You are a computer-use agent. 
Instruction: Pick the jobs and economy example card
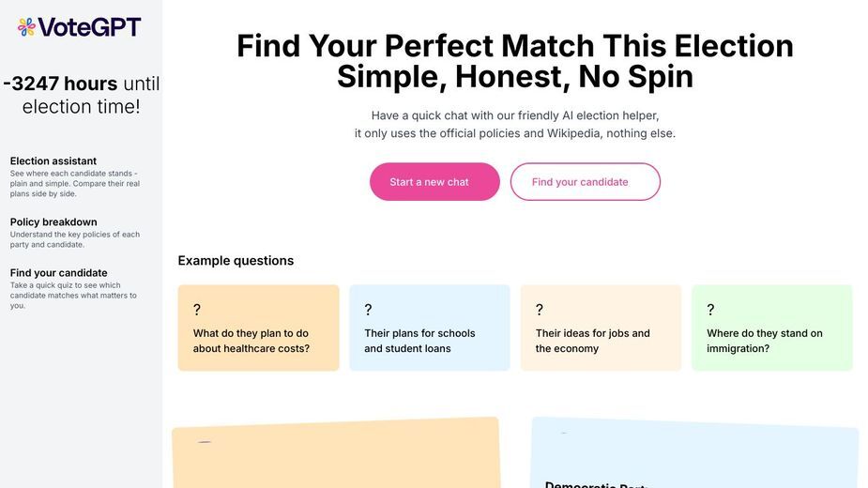[x=602, y=328]
